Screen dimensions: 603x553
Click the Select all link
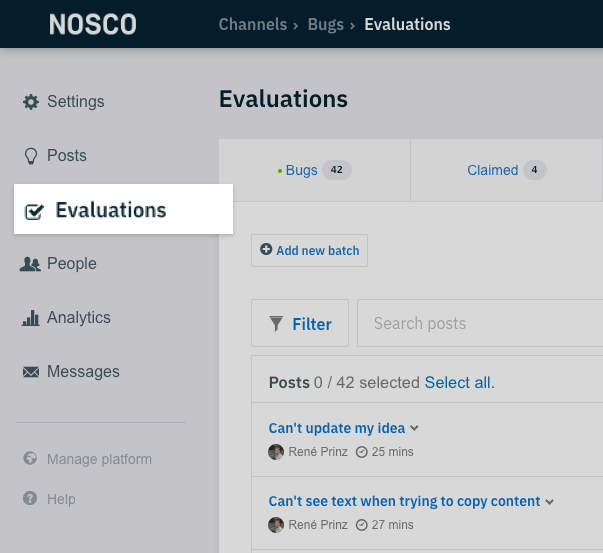pyautogui.click(x=460, y=383)
